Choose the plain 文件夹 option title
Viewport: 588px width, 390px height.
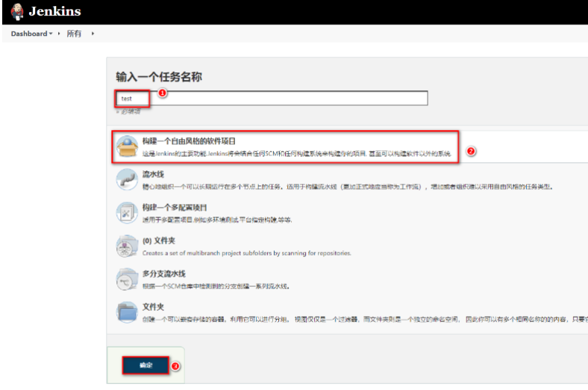(153, 306)
